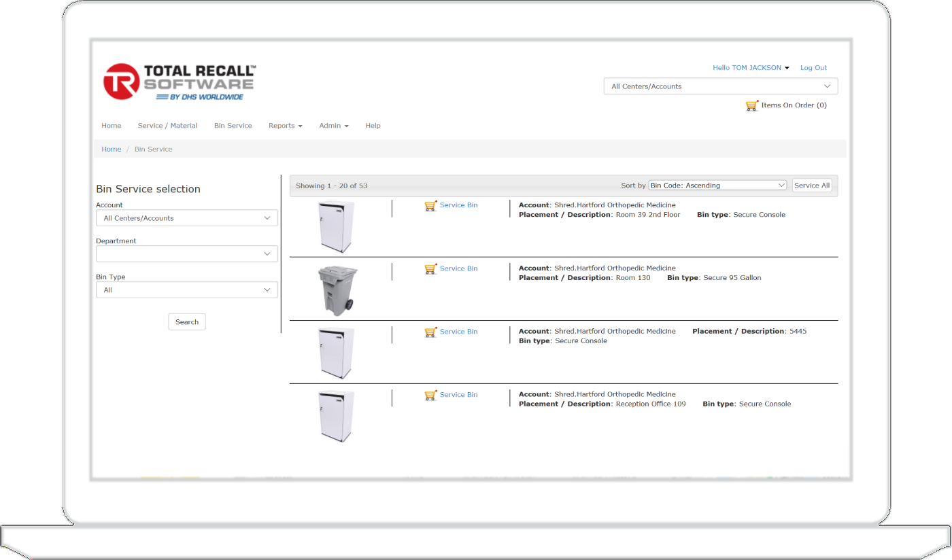Open the Service / Material menu item
Image resolution: width=952 pixels, height=560 pixels.
point(167,126)
